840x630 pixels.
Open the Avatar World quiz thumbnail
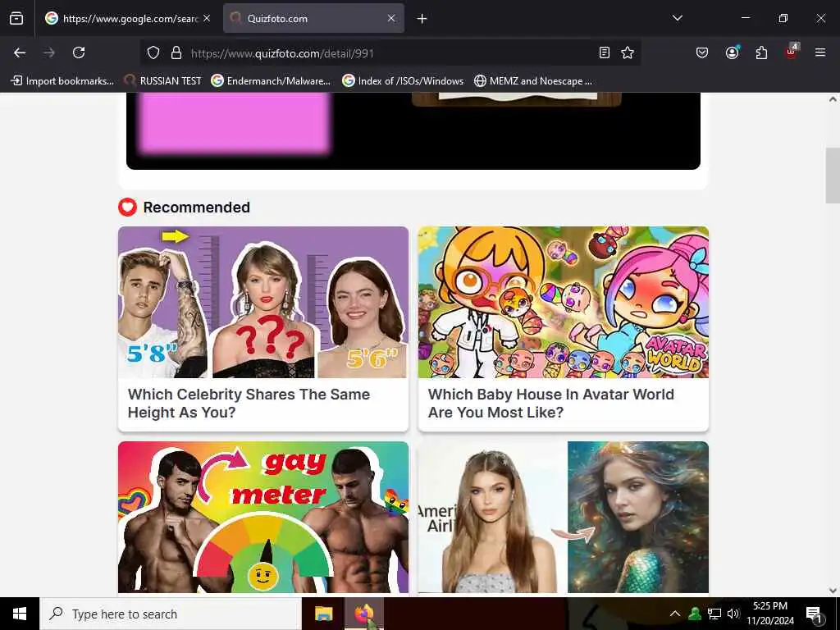(563, 302)
